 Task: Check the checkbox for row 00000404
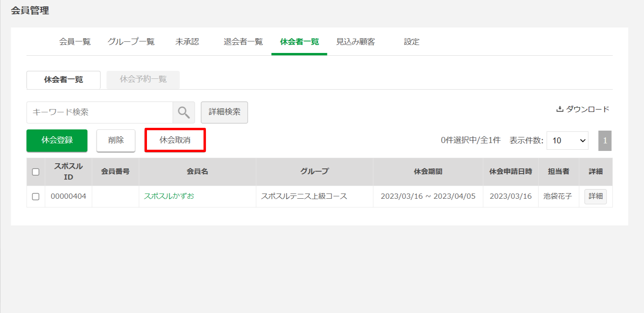[36, 197]
